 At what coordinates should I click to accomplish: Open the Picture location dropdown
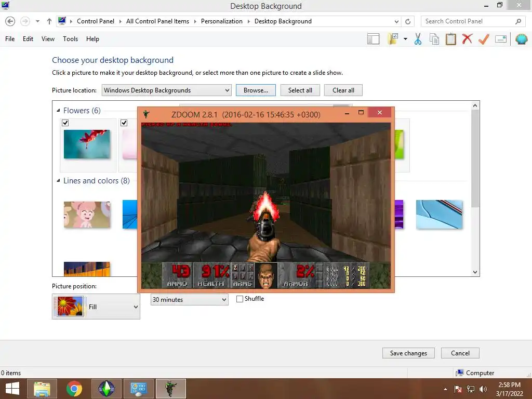click(167, 90)
